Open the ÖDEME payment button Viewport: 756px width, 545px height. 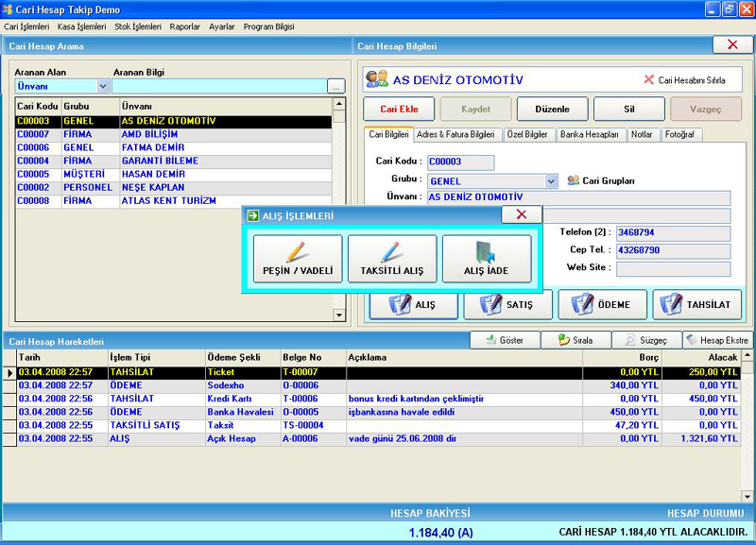click(x=602, y=304)
